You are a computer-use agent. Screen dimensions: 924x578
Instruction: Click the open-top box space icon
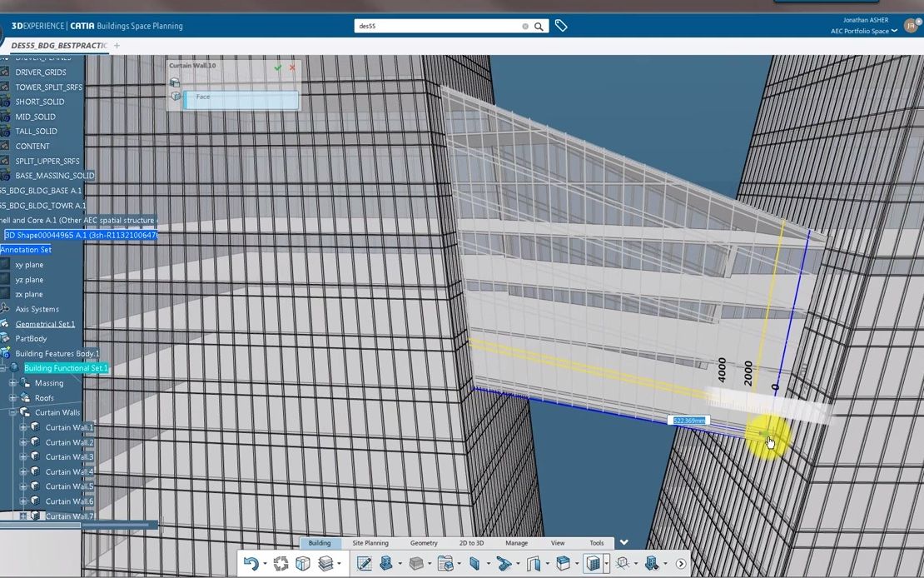(x=563, y=564)
